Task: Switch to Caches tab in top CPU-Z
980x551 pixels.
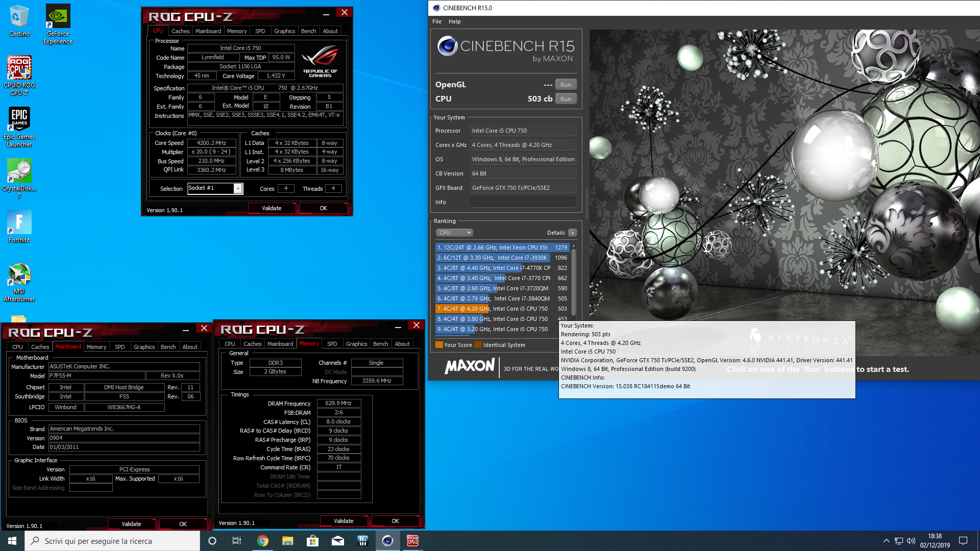Action: coord(180,31)
